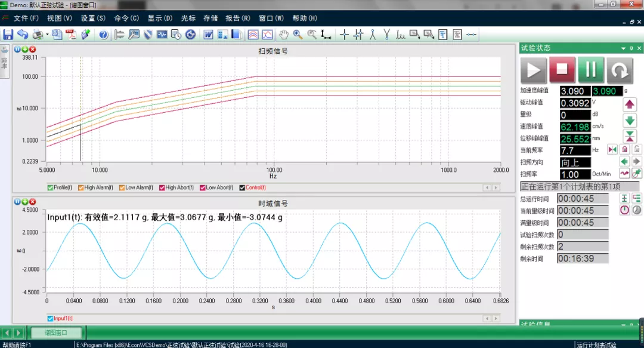Unlock sweep with the open padlock icon
This screenshot has height=348, width=644.
tap(637, 150)
